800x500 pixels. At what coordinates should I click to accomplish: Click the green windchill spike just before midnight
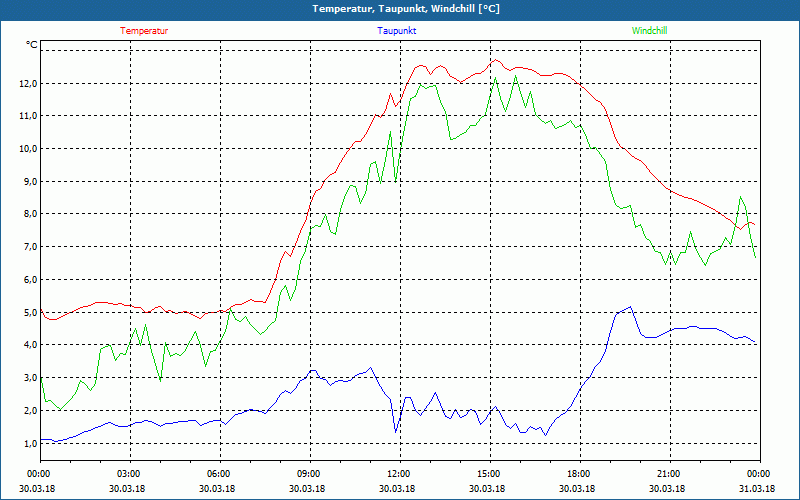[740, 197]
